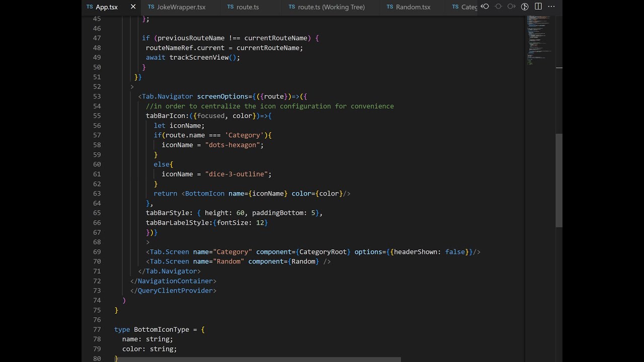Click the show commit icon in editor toolbar
Image resolution: width=644 pixels, height=362 pixels.
click(x=498, y=7)
